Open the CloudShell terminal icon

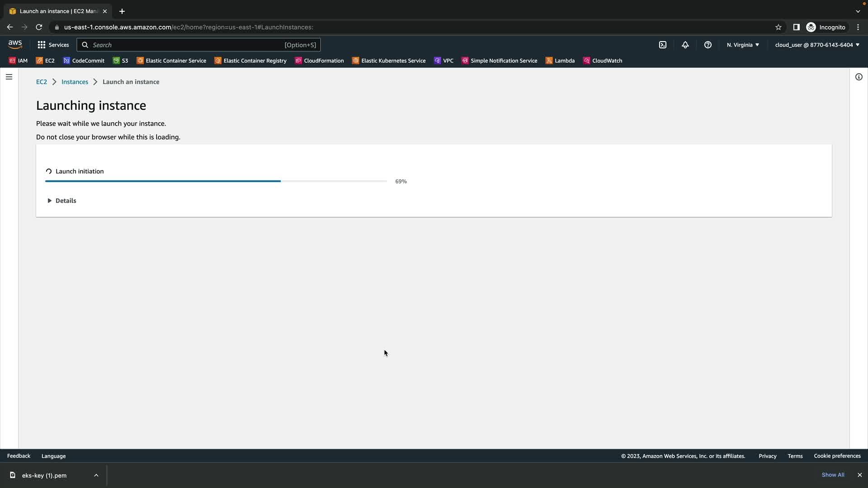(x=662, y=45)
